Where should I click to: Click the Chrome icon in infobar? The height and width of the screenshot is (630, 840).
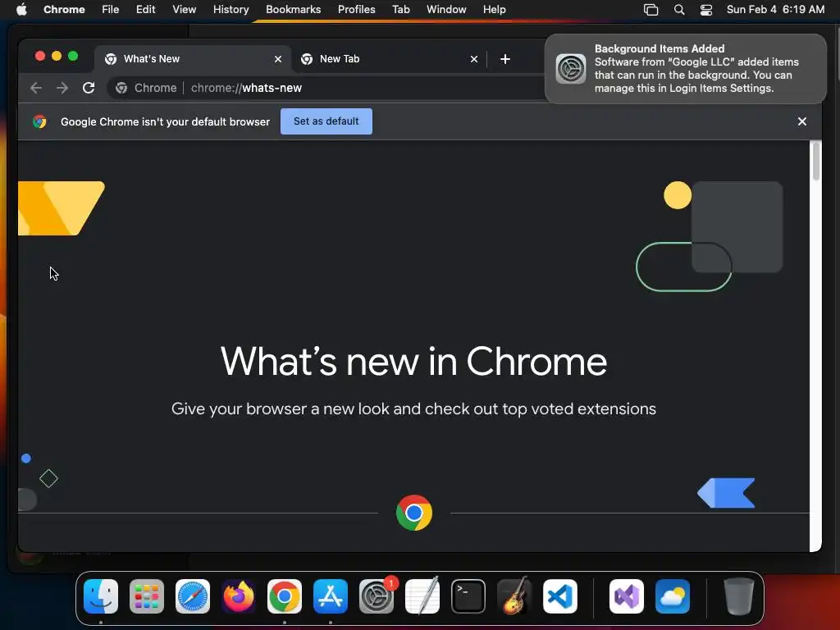click(39, 121)
